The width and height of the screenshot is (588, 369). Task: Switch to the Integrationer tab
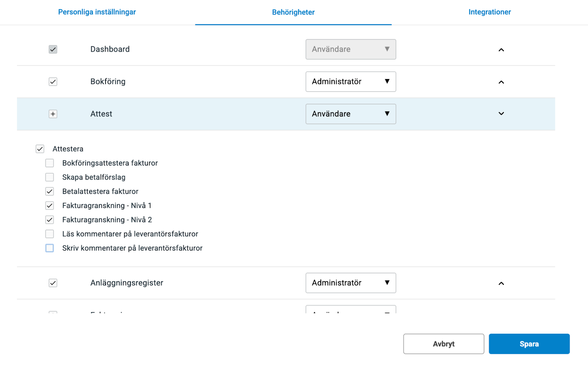490,12
